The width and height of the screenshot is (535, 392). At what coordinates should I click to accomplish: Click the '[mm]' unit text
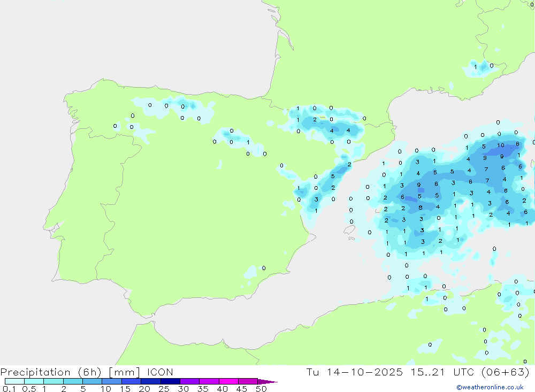pos(124,372)
